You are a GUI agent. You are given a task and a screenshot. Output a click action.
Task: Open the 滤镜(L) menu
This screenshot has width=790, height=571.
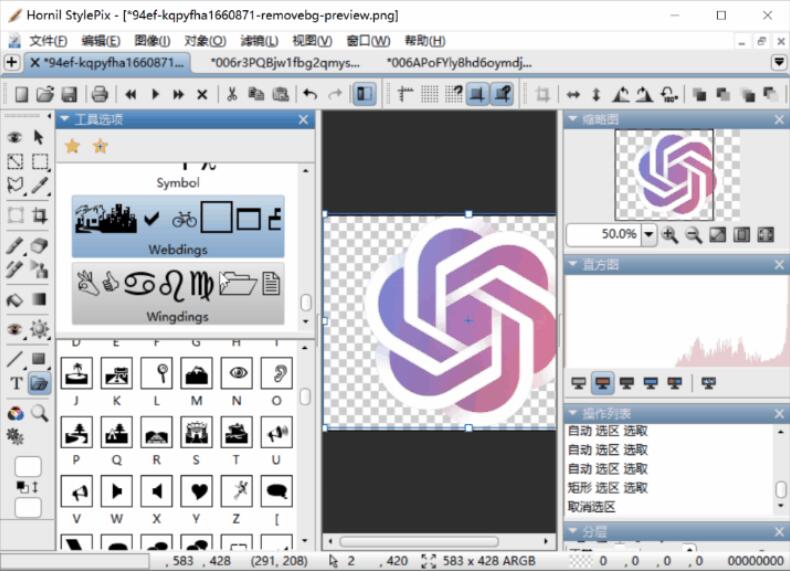[x=259, y=41]
